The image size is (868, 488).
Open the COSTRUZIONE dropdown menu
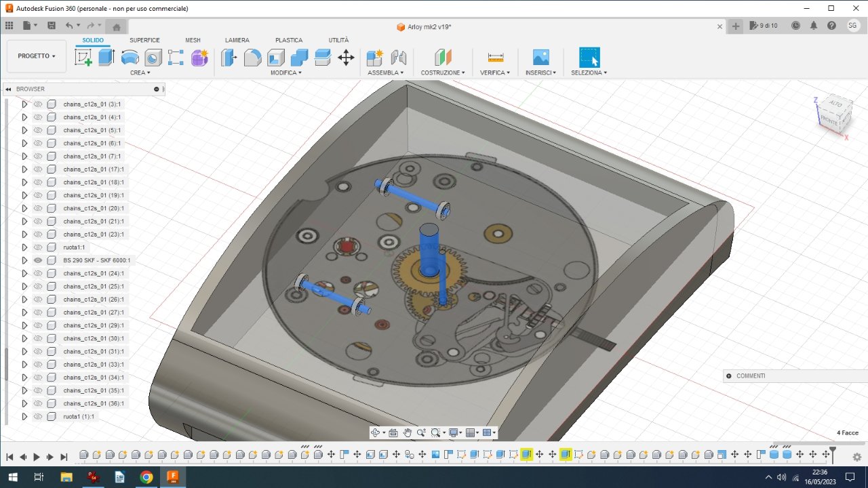click(443, 73)
